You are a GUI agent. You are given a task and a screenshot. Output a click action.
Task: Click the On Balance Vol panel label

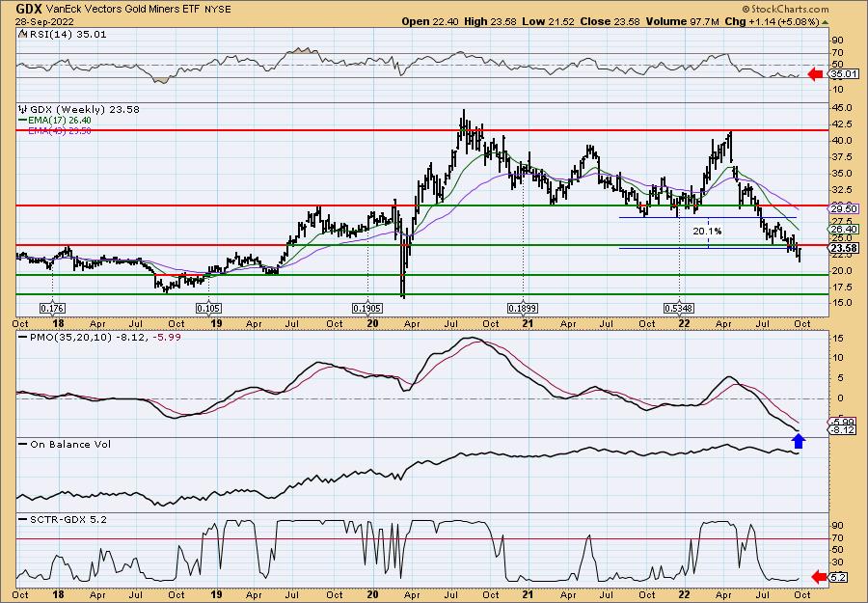click(x=65, y=444)
